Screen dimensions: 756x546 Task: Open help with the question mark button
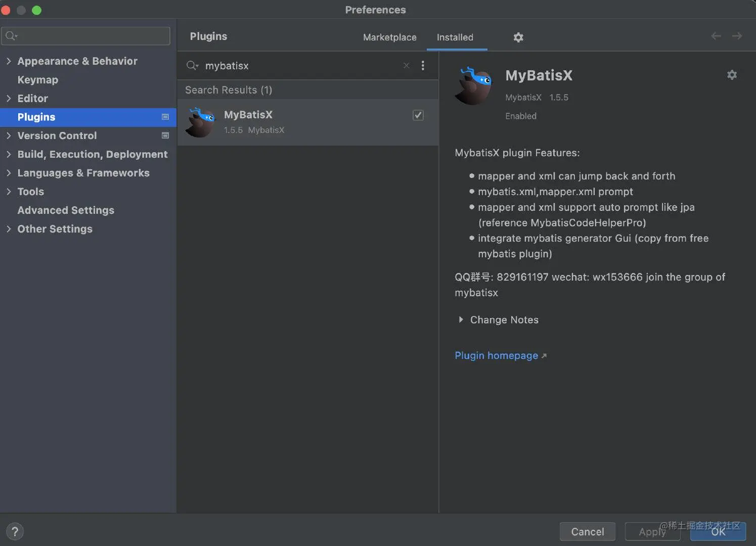pyautogui.click(x=15, y=531)
